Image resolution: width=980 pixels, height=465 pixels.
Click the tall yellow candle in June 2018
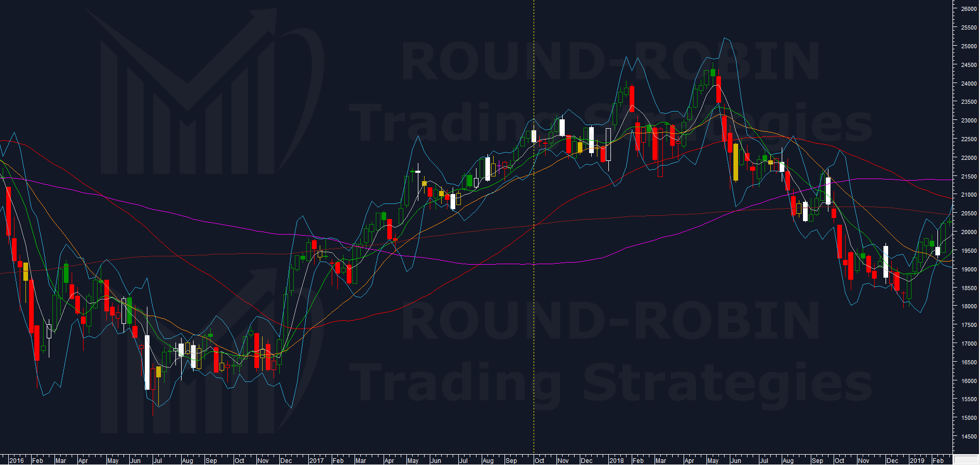pos(736,162)
